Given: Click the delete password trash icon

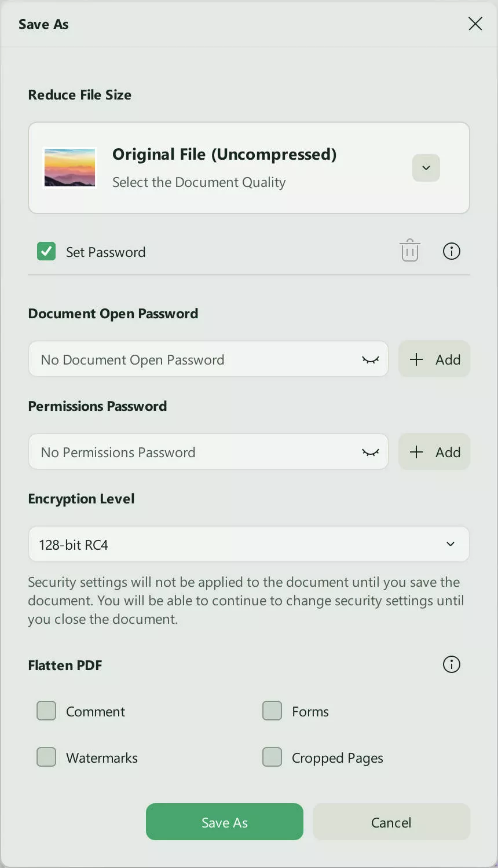Looking at the screenshot, I should click(410, 251).
